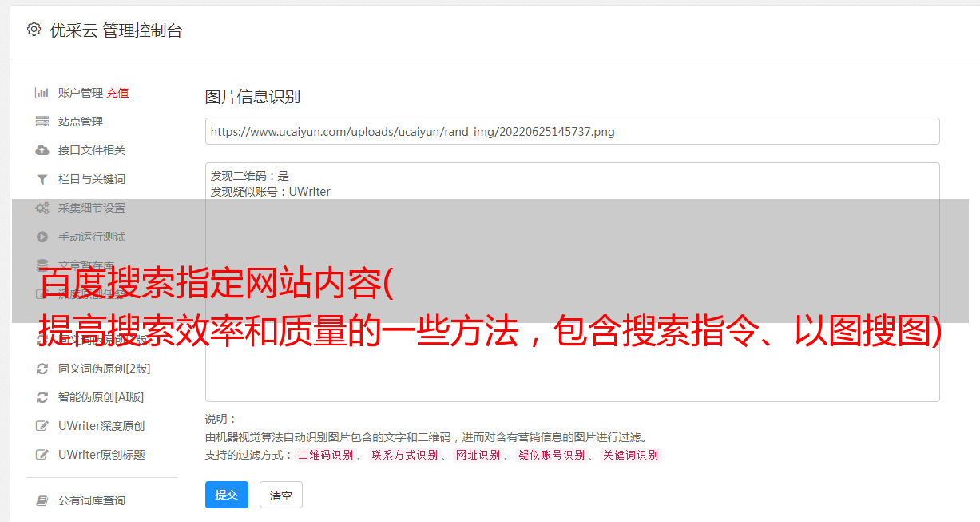Click the 二维码识别 filter tag
The height and width of the screenshot is (522, 980).
pyautogui.click(x=325, y=455)
